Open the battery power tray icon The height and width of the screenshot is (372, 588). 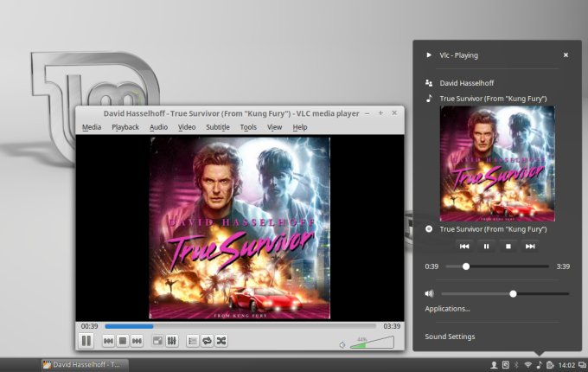[550, 364]
